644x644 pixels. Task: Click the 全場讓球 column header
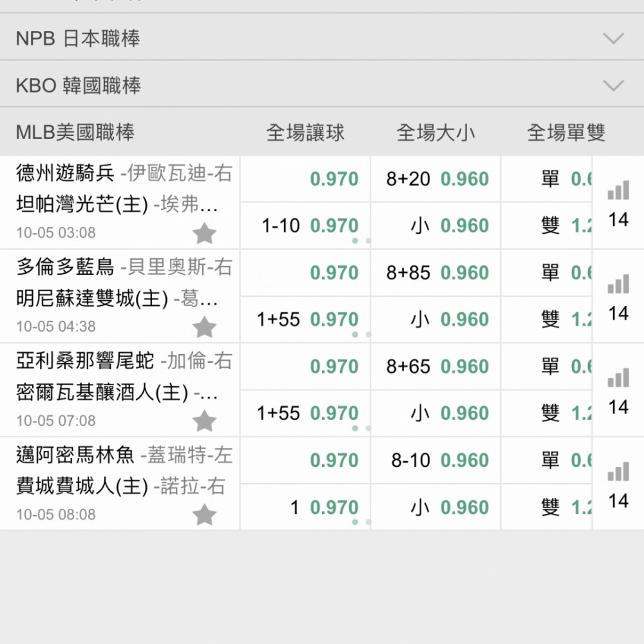tap(305, 133)
